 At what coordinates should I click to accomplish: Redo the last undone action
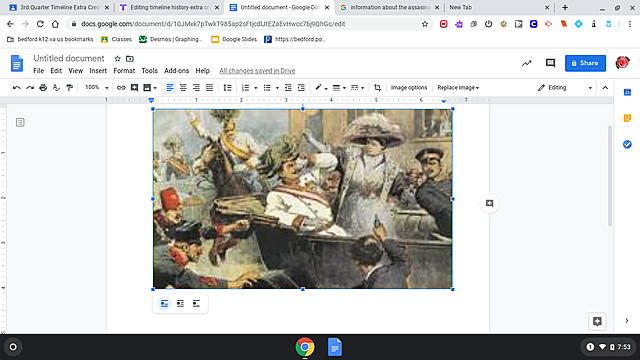(x=30, y=88)
